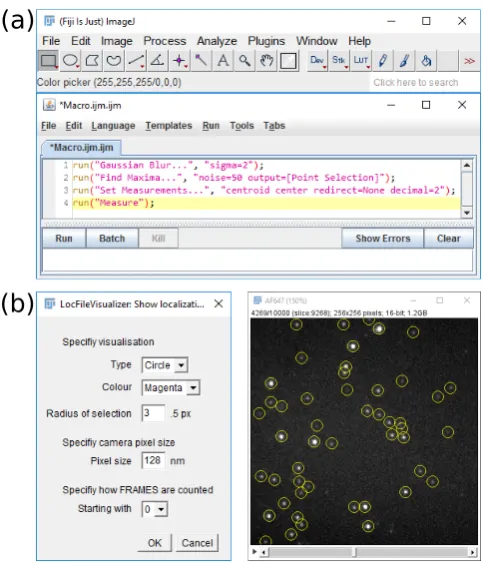Open ImageJ Window menu
Image resolution: width=483 pixels, height=563 pixels.
click(x=317, y=41)
